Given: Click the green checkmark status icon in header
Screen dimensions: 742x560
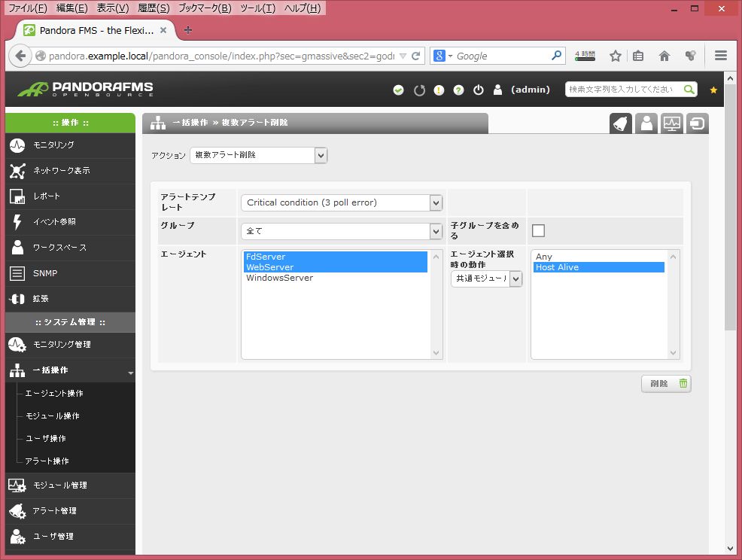Looking at the screenshot, I should tap(398, 90).
